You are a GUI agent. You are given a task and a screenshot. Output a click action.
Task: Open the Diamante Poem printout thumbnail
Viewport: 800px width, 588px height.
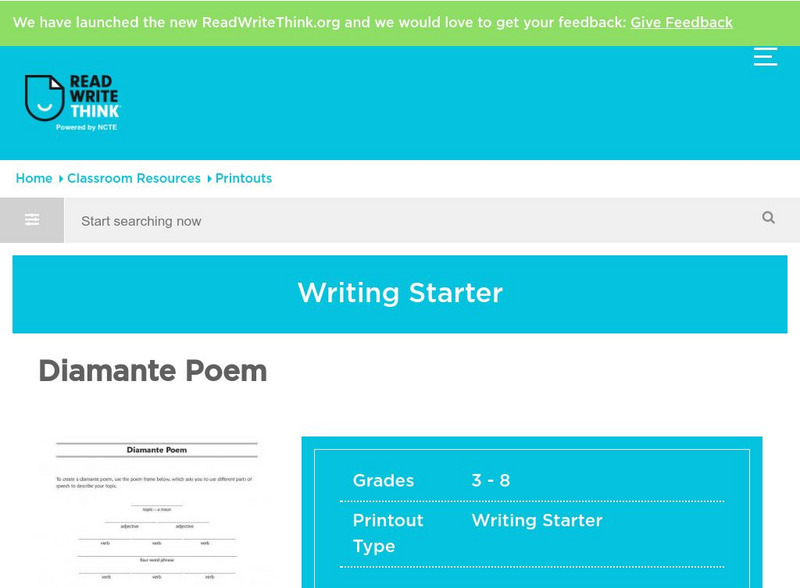[x=157, y=512]
